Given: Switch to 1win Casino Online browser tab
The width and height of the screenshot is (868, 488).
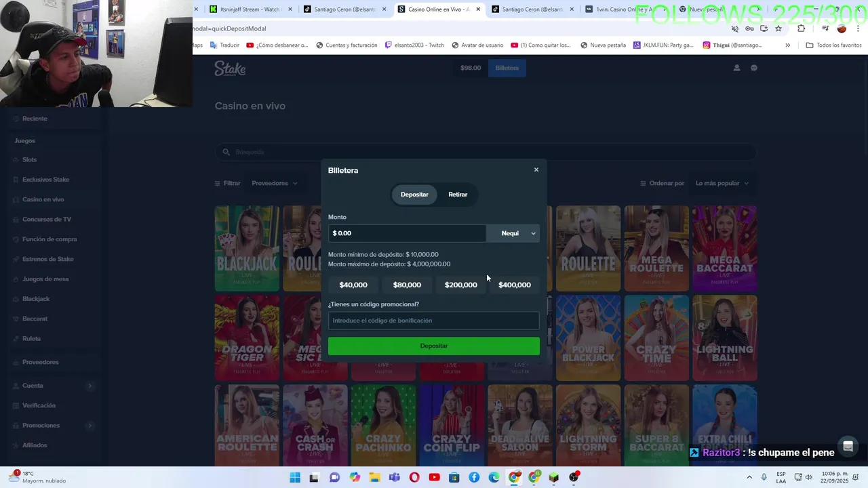Looking at the screenshot, I should [623, 9].
